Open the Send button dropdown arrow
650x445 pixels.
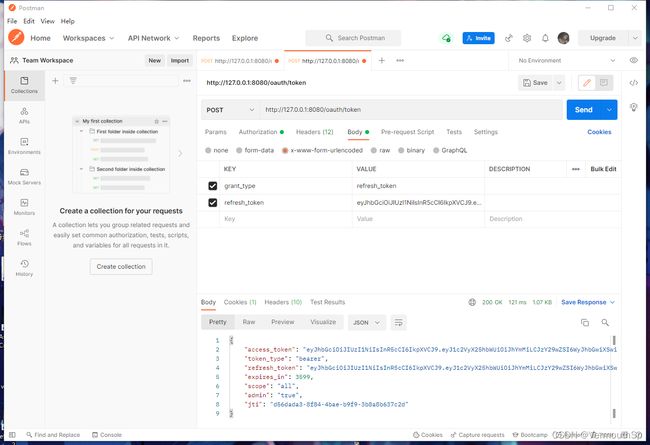[x=609, y=110]
